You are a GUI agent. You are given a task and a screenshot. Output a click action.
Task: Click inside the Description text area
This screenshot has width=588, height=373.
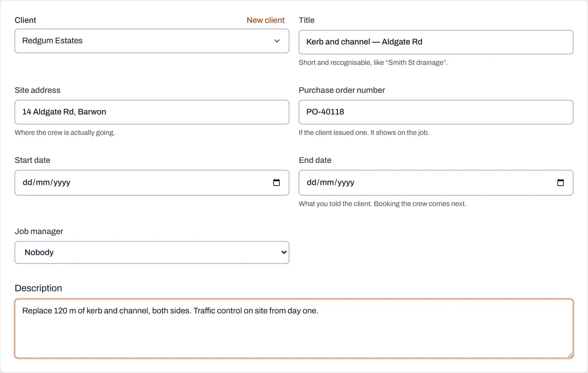(x=294, y=328)
